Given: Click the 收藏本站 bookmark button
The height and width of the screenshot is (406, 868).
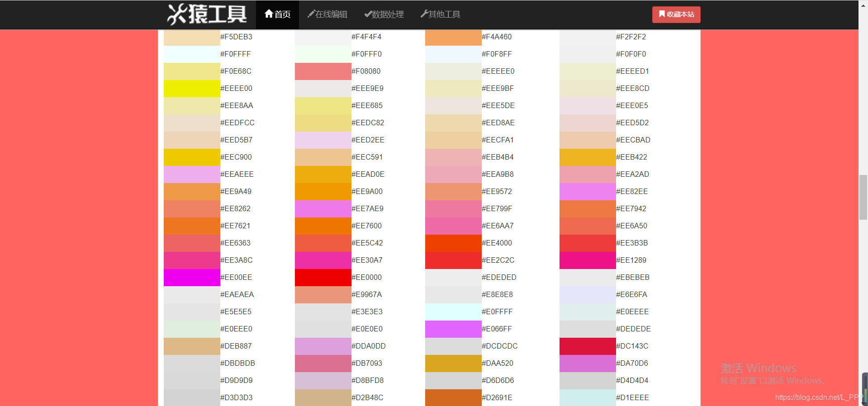Looking at the screenshot, I should pos(676,14).
